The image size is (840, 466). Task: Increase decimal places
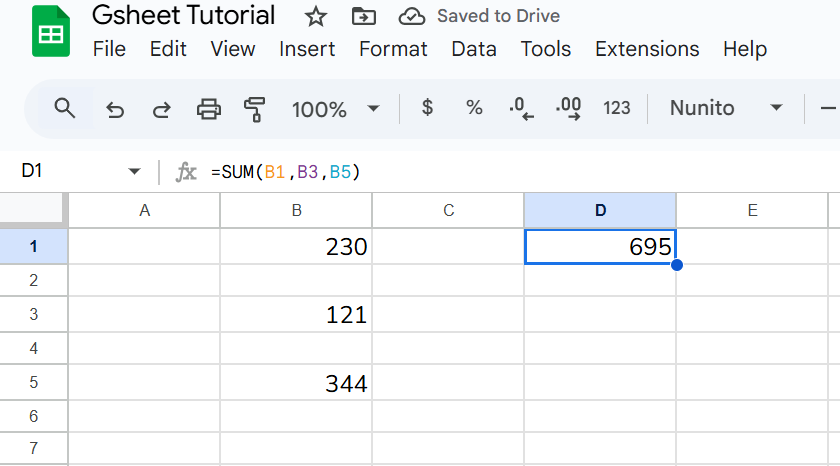(x=568, y=108)
